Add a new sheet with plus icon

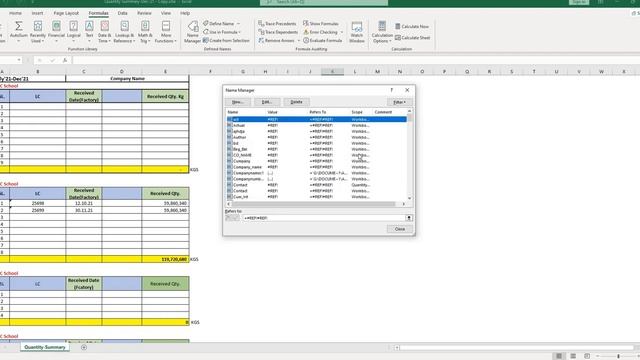[84, 347]
